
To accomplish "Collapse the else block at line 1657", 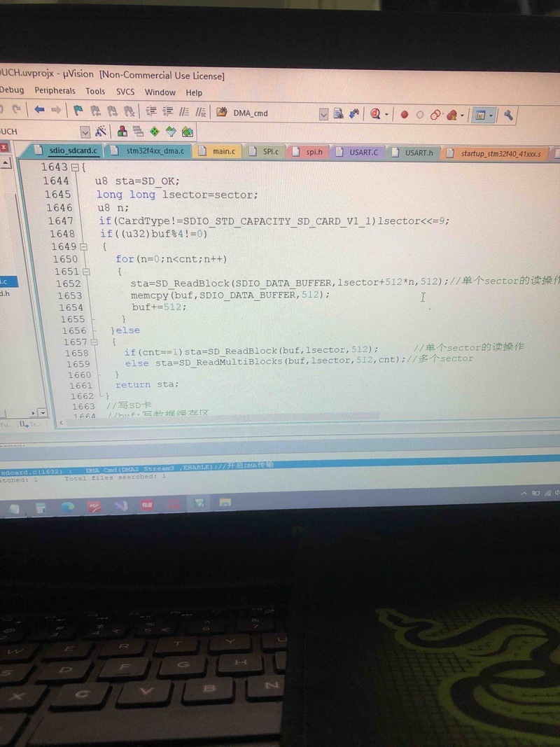I will coord(94,342).
